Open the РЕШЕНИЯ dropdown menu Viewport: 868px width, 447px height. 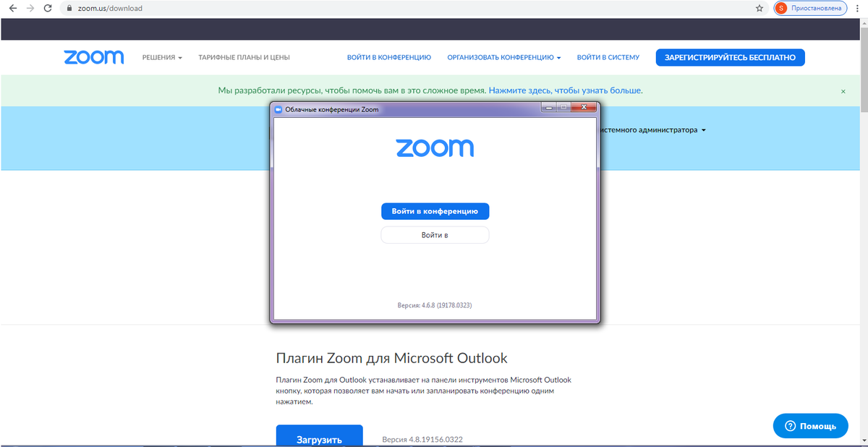point(162,58)
